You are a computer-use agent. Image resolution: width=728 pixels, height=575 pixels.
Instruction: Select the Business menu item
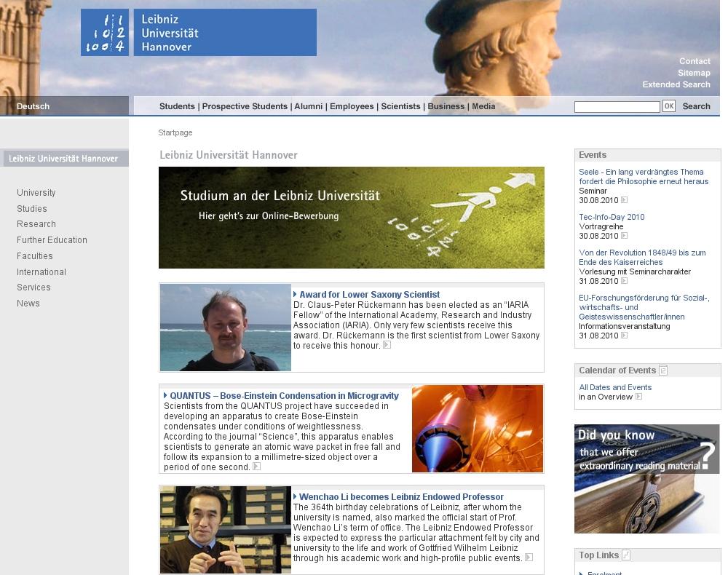(x=446, y=106)
